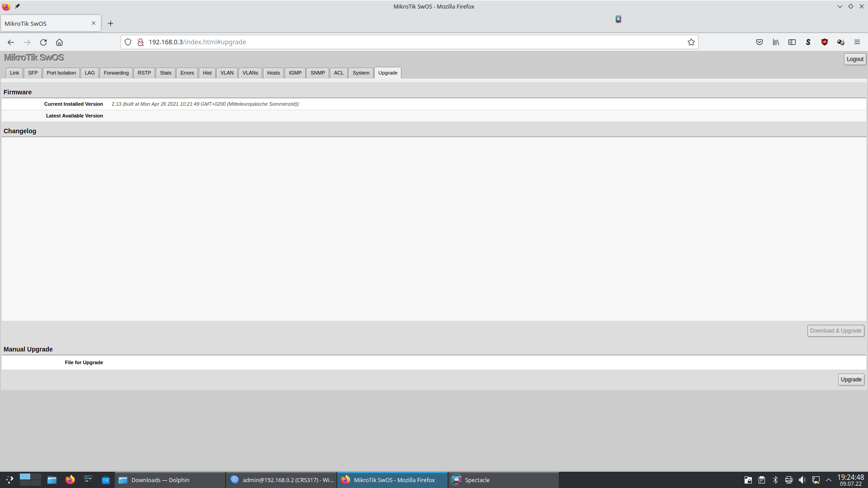Switch to the Port Isolation tab
The height and width of the screenshot is (488, 868).
[x=61, y=73]
